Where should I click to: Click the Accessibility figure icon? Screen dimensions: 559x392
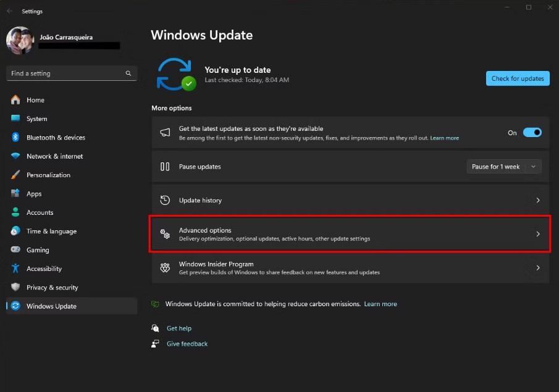[x=15, y=269]
